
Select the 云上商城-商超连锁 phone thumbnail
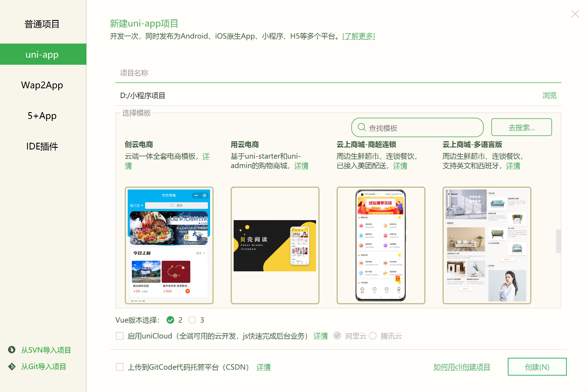[381, 245]
